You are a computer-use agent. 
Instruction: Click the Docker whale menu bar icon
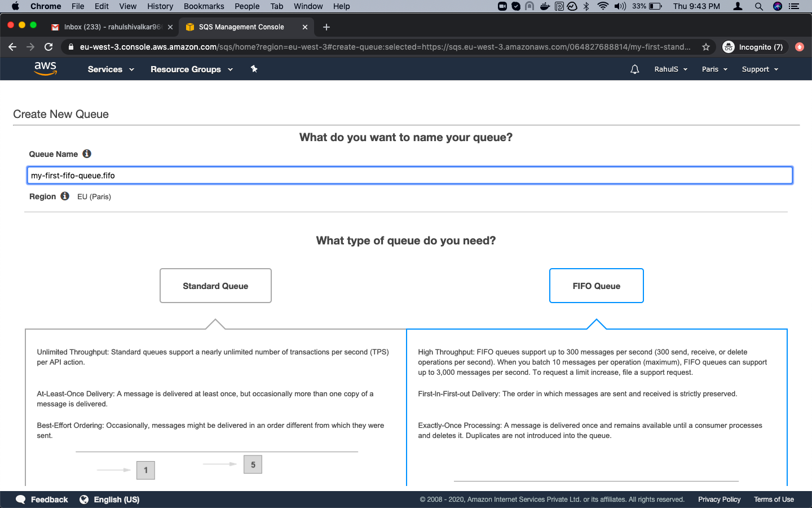[x=545, y=6]
